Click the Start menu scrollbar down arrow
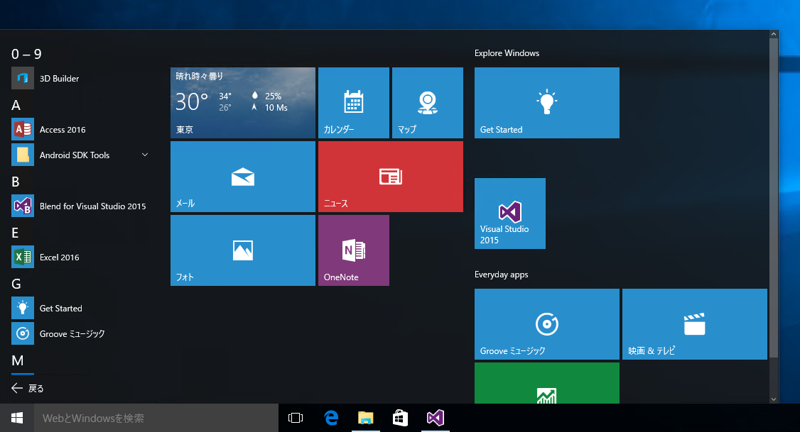 pos(773,399)
